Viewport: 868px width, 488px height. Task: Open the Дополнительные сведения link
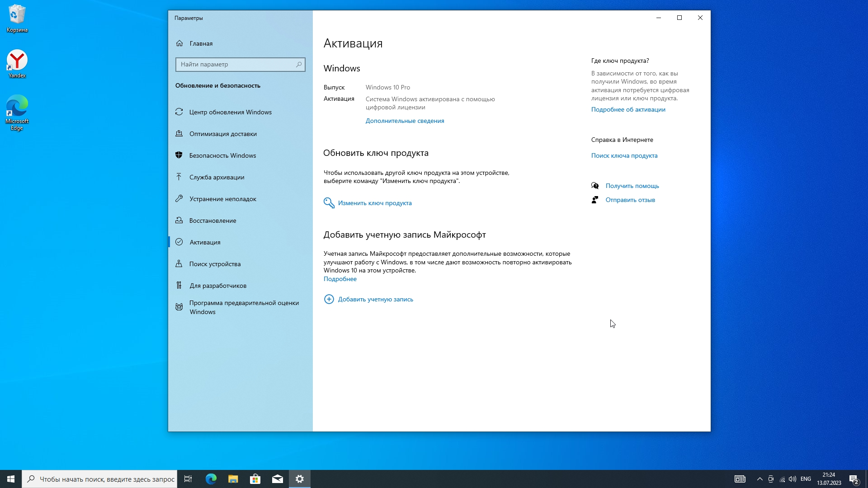[405, 121]
